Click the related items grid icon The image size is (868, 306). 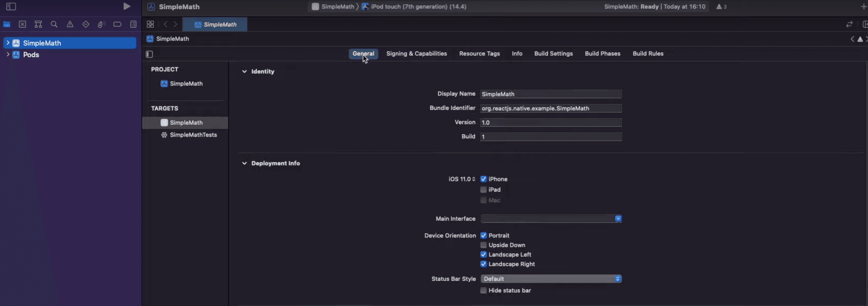coord(150,24)
